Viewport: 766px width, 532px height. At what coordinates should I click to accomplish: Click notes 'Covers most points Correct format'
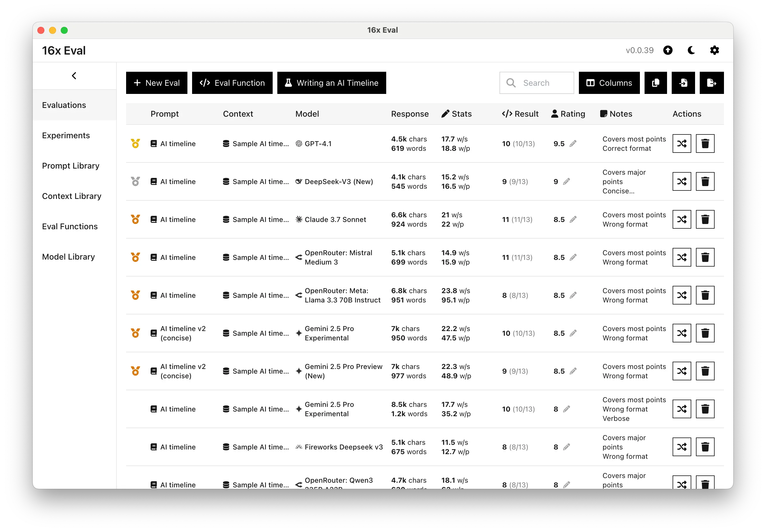634,144
